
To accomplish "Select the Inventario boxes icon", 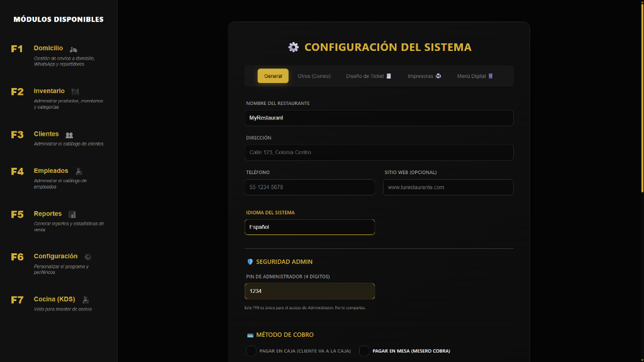I will (75, 90).
